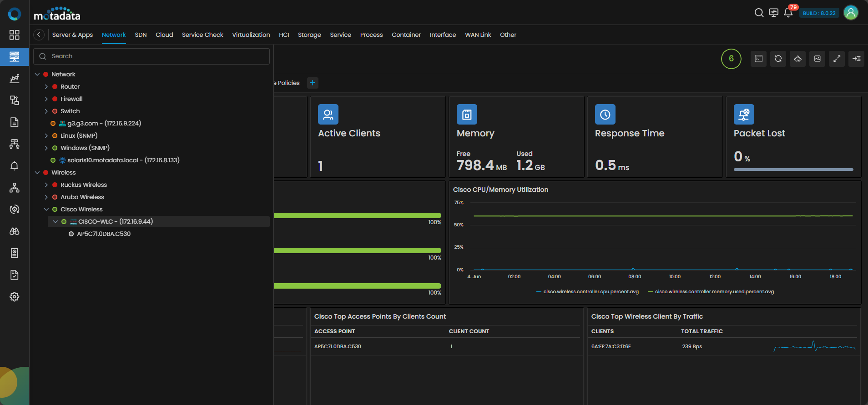The width and height of the screenshot is (868, 405).
Task: Collapse the top-level Network group
Action: point(37,75)
